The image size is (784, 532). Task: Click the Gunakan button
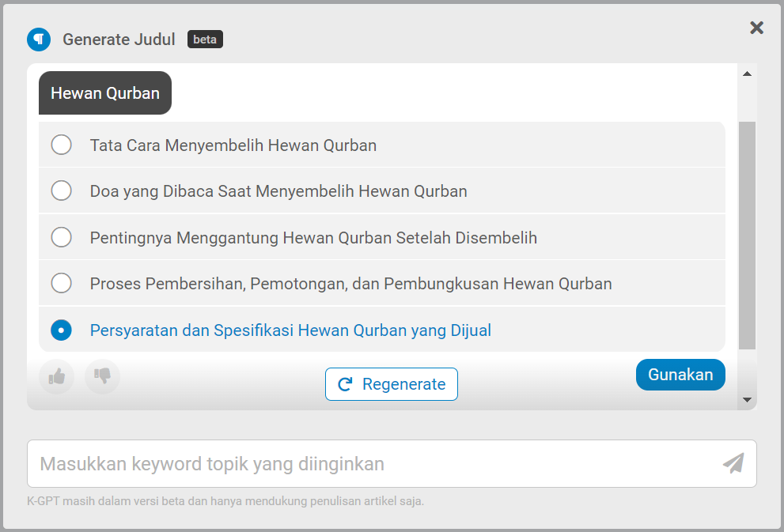click(680, 375)
